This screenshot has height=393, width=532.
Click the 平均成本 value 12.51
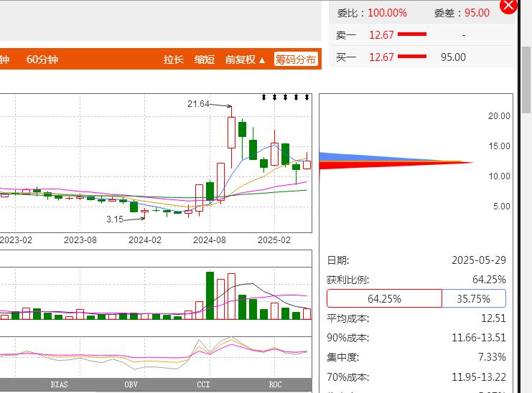pos(493,318)
